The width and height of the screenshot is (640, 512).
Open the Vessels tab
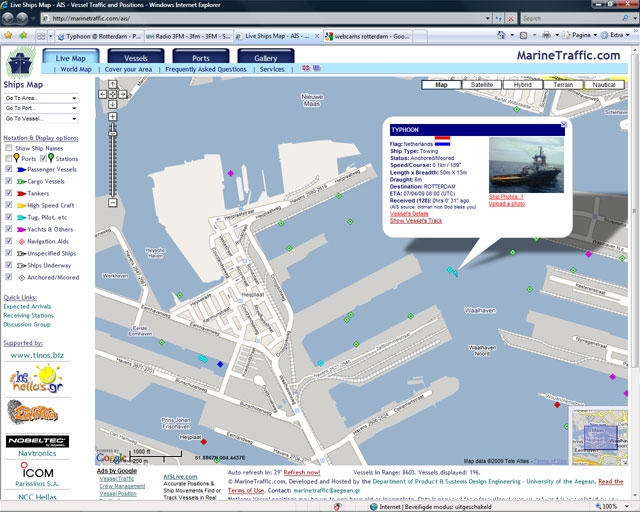(x=136, y=58)
